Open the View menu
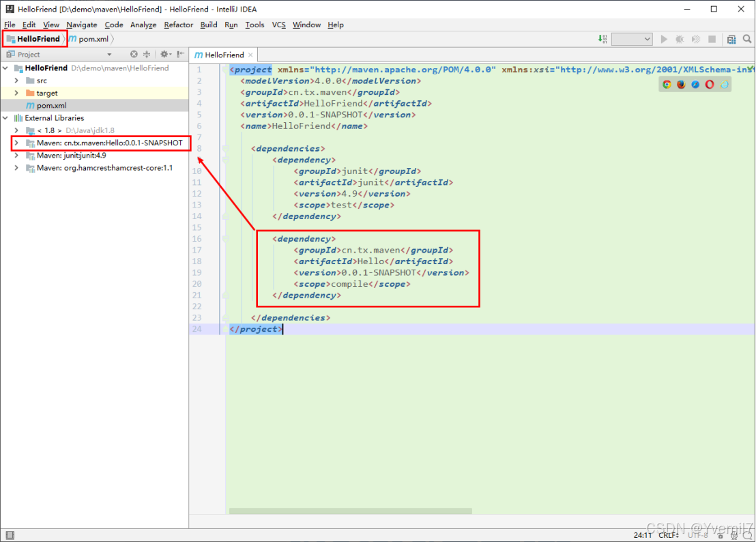This screenshot has width=756, height=542. (x=50, y=25)
